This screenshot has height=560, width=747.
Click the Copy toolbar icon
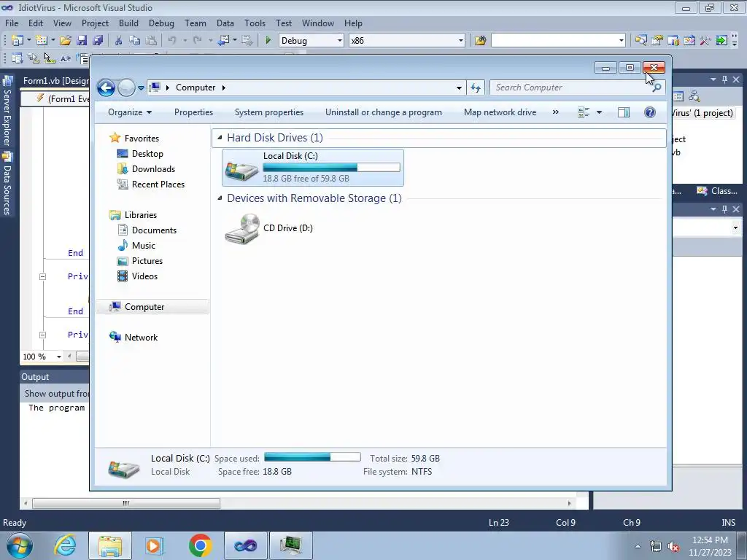(135, 41)
